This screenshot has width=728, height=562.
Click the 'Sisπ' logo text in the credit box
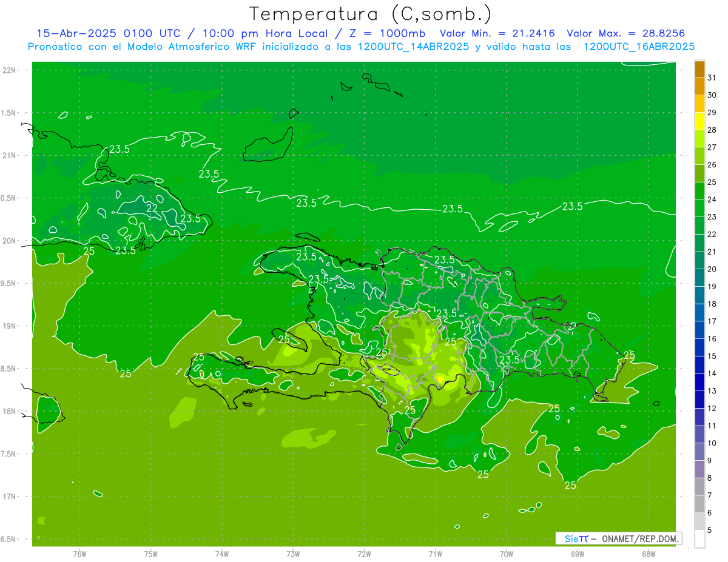[576, 538]
